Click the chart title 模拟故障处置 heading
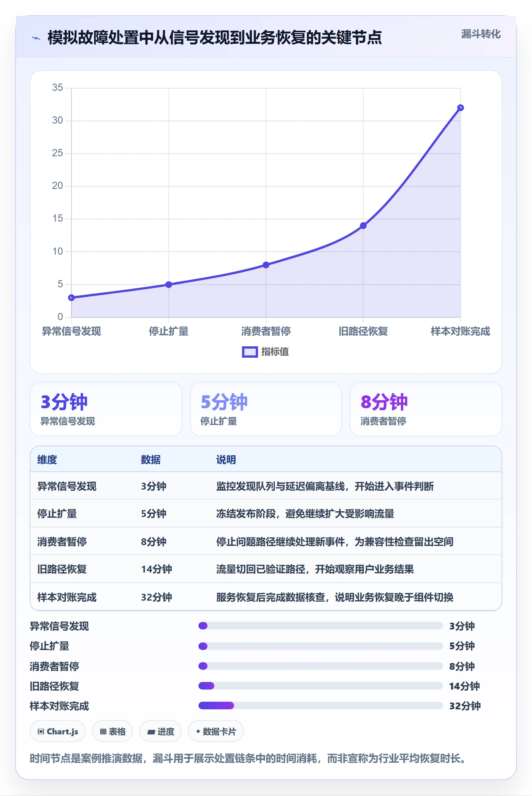 pyautogui.click(x=215, y=38)
